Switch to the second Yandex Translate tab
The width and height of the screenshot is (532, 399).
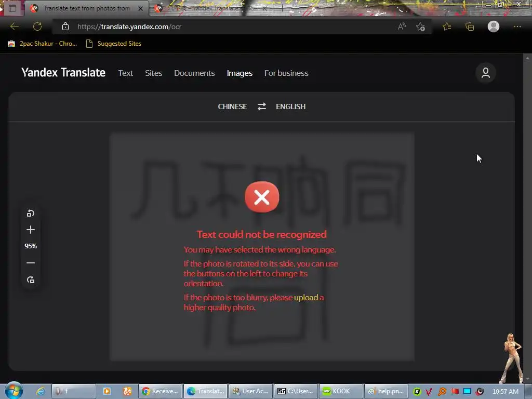(210, 8)
